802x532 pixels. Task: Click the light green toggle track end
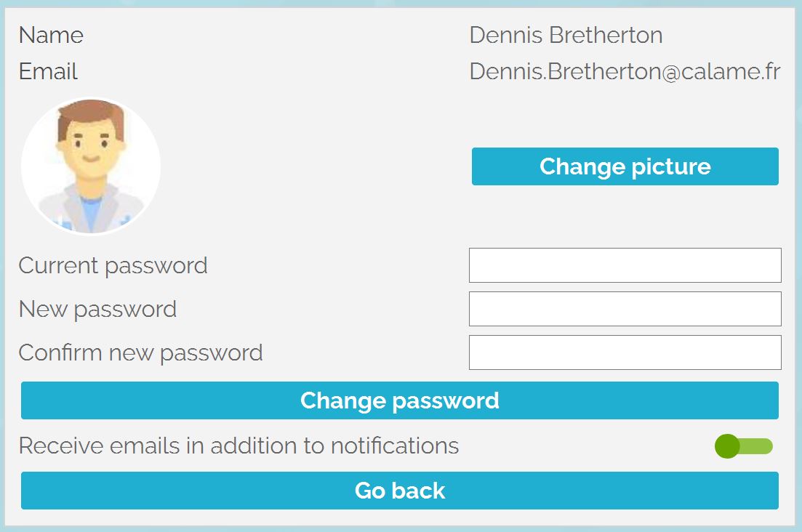(762, 446)
